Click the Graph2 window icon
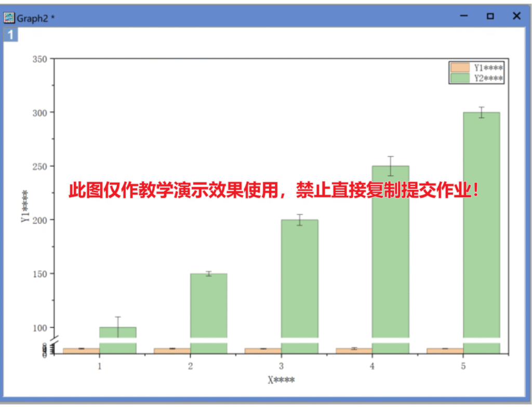This screenshot has height=407, width=532. point(9,18)
